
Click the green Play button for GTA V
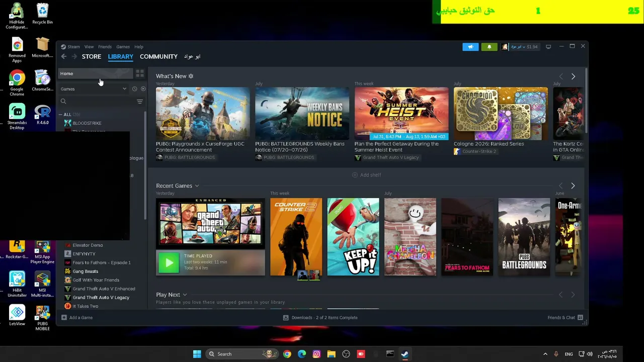(169, 262)
